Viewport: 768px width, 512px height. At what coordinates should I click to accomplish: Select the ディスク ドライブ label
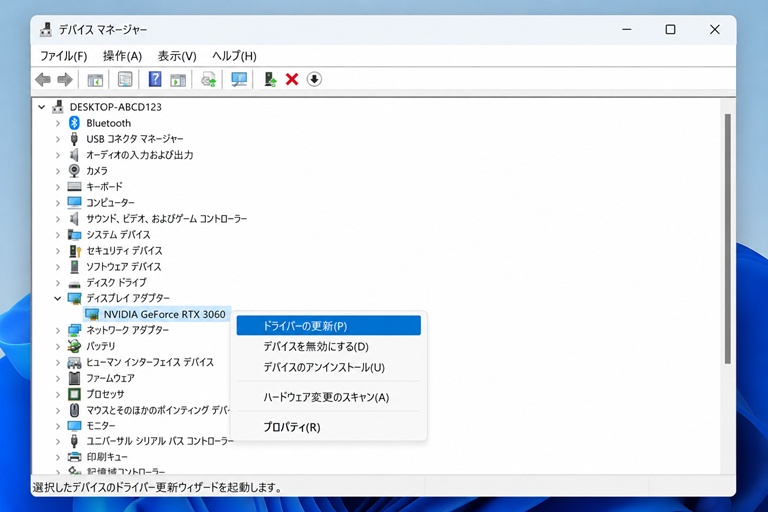tap(116, 283)
